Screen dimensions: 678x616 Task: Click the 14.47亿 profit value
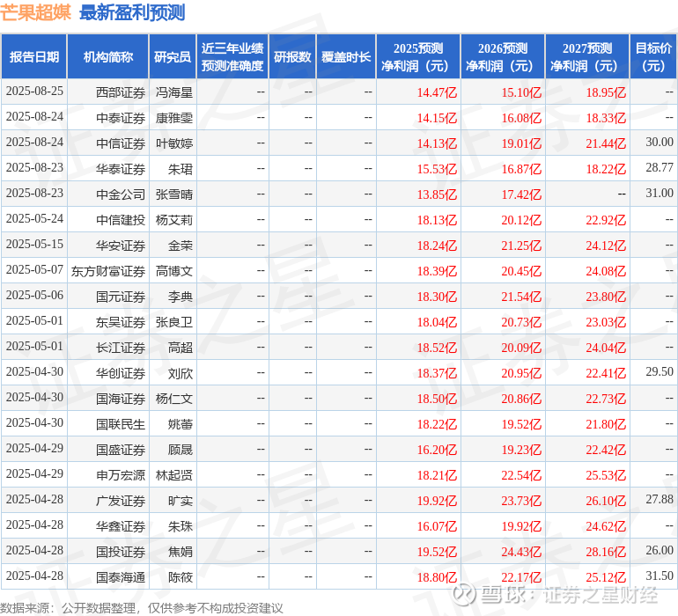437,92
